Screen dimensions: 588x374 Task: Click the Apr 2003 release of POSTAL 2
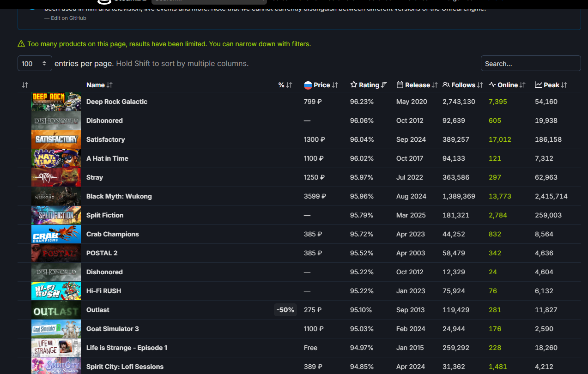click(411, 253)
